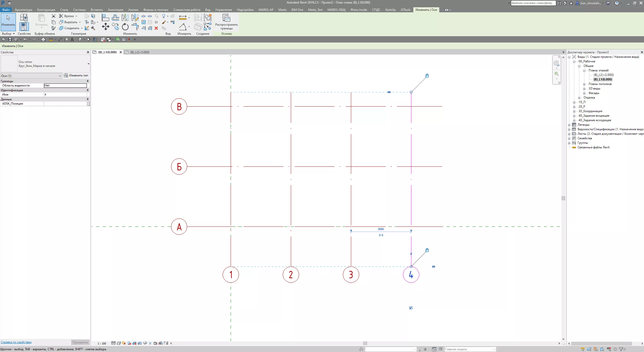The height and width of the screenshot is (352, 644).
Task: Toggle the grid 4 bubble checkbox
Action: click(x=411, y=308)
